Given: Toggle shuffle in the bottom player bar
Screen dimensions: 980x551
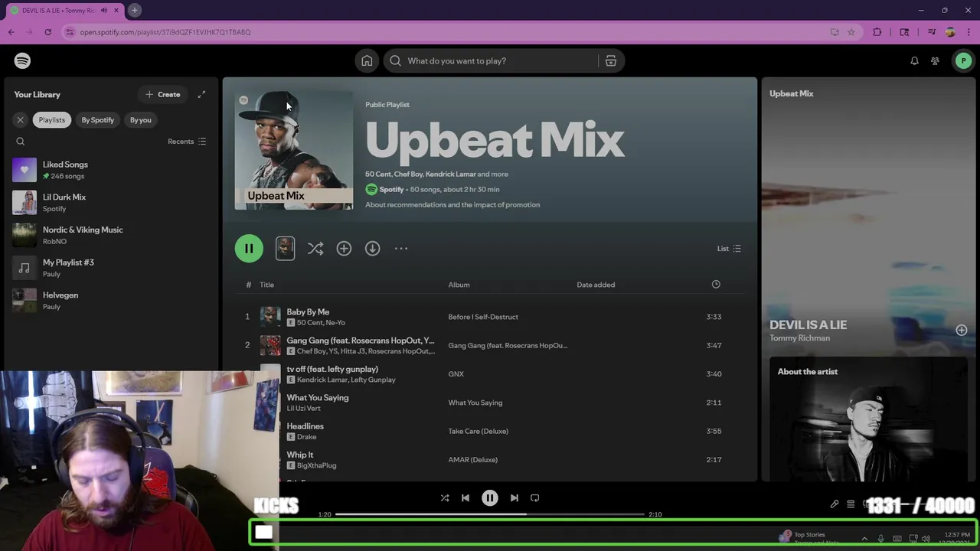Looking at the screenshot, I should pyautogui.click(x=445, y=498).
